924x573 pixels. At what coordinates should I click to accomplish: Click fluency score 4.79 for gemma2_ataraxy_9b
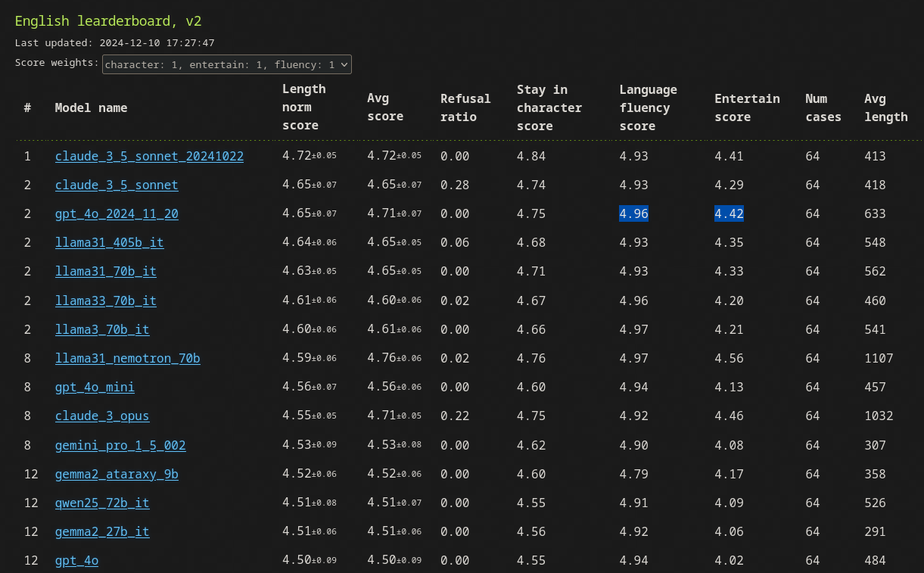tap(634, 474)
